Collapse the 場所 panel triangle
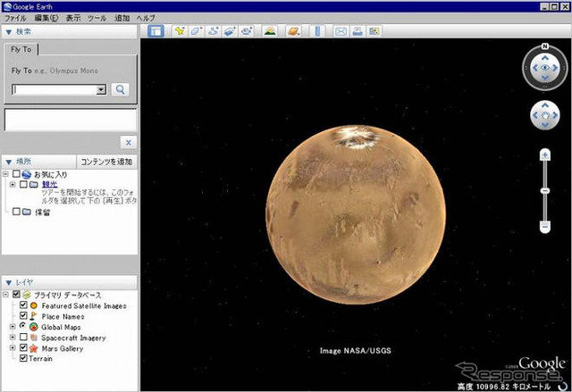Screen dimensions: 572x392 pos(9,162)
